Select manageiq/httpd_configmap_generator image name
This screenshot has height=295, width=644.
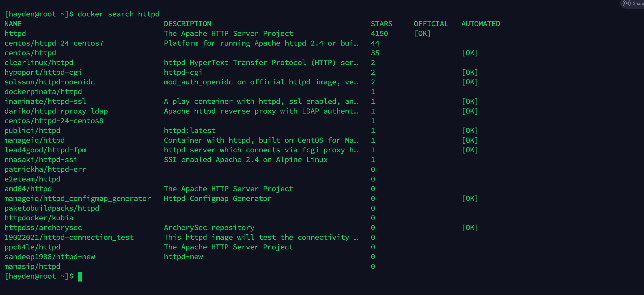[x=78, y=199]
